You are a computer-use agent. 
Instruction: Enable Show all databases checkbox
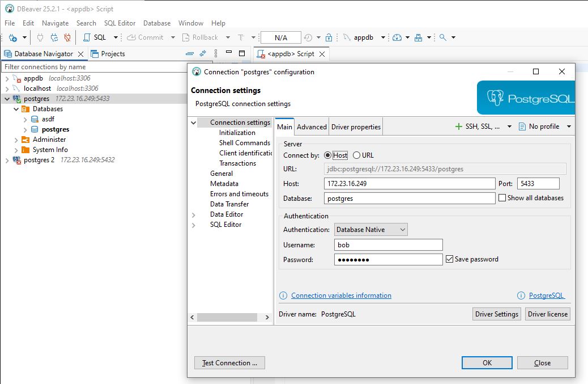click(x=502, y=198)
